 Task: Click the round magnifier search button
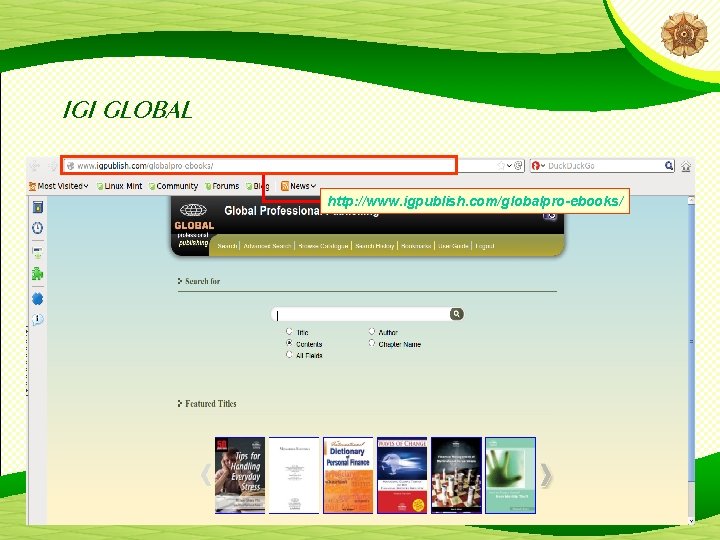coord(456,314)
